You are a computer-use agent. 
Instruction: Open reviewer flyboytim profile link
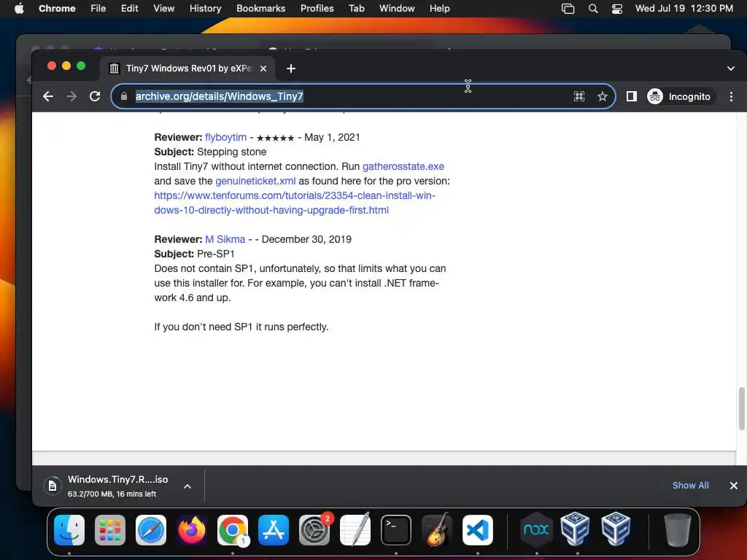coord(226,137)
